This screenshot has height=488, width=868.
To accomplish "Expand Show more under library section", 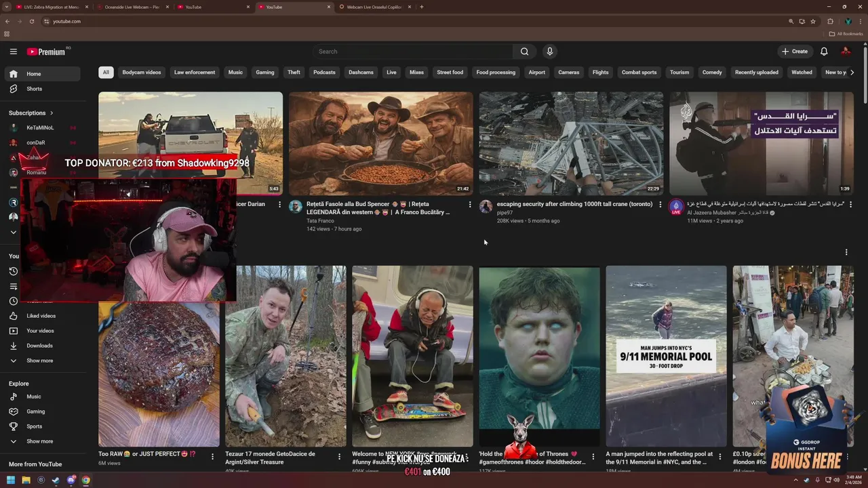I will click(x=39, y=361).
